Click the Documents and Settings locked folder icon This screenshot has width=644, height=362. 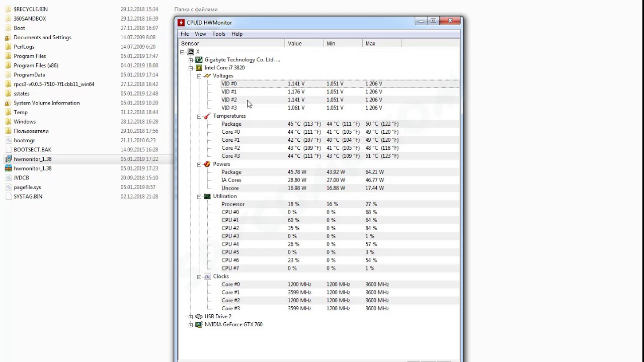pos(8,37)
